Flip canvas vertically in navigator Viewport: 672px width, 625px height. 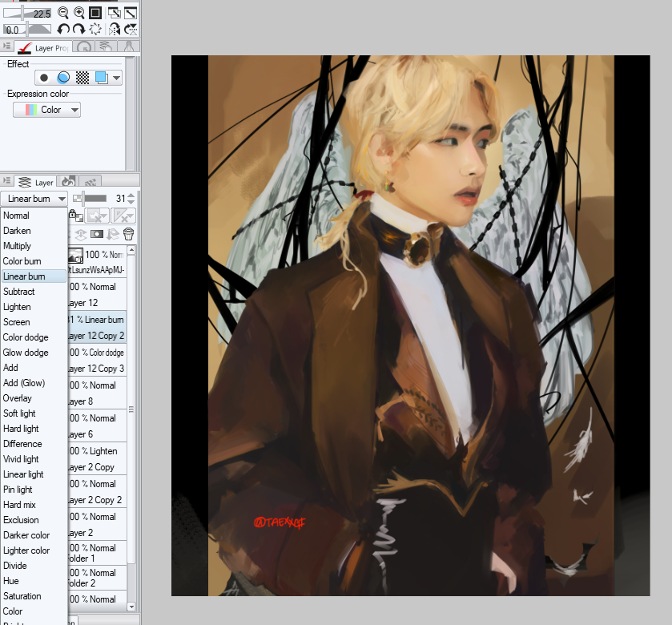coord(131,29)
